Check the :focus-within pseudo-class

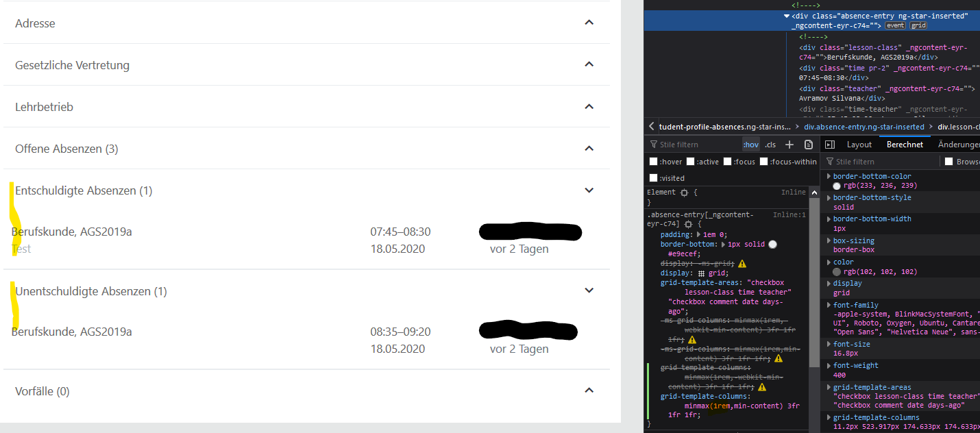763,162
